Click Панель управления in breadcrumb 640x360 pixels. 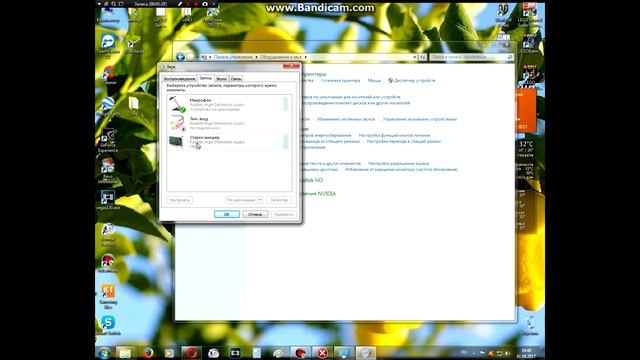pos(233,57)
